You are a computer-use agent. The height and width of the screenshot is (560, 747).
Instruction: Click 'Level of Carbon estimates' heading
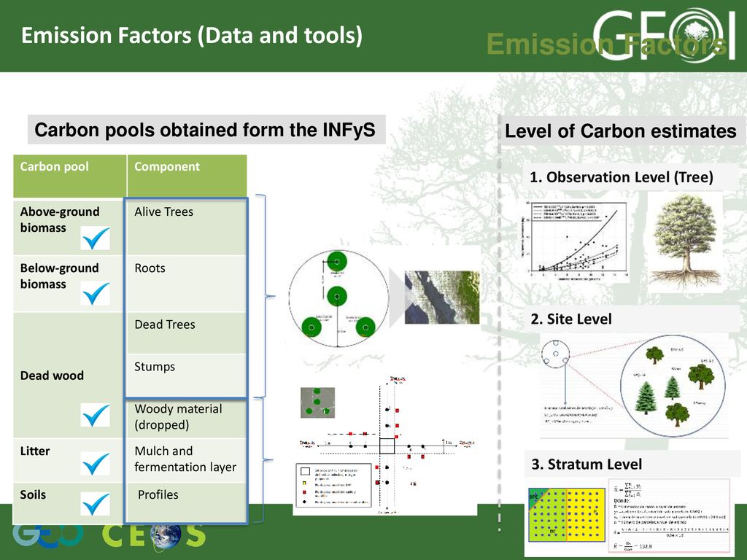coord(620,131)
